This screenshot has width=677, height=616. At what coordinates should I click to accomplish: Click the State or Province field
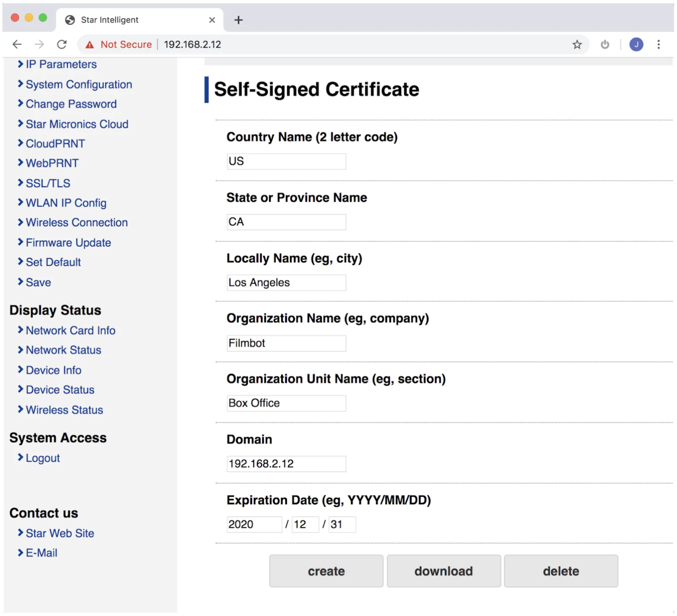[x=286, y=222]
